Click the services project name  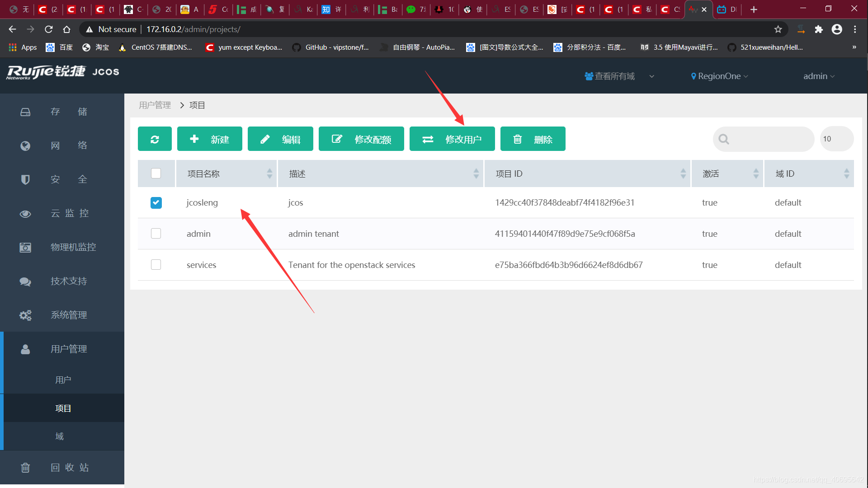pos(201,265)
